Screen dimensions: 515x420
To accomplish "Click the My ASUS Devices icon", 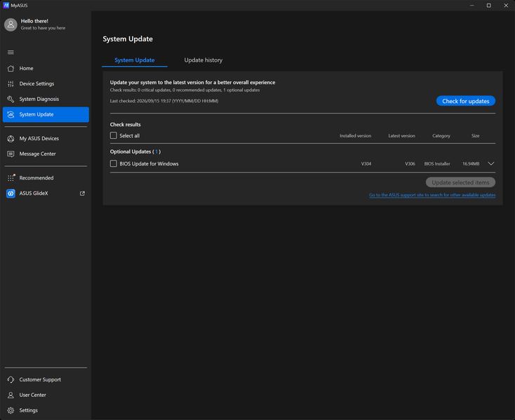I will pos(11,138).
